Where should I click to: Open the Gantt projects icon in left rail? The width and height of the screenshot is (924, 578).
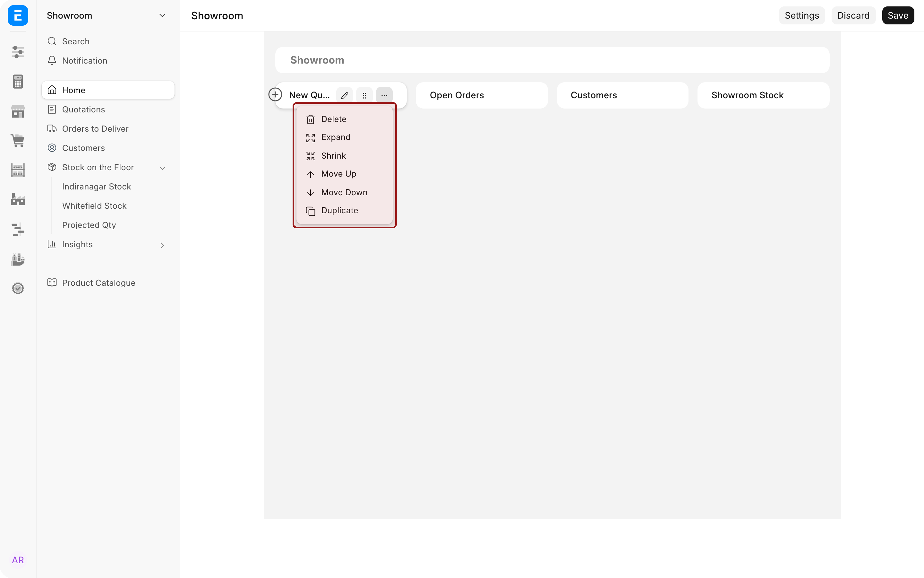pos(18,229)
